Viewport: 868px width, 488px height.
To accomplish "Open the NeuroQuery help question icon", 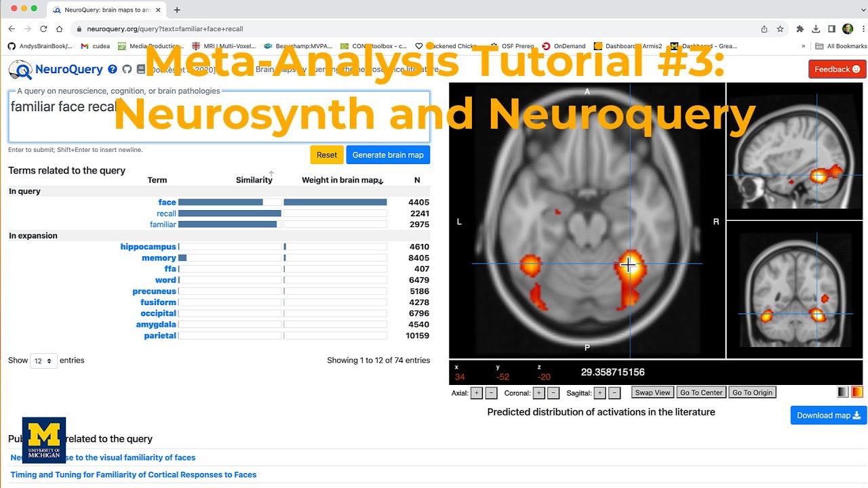I will click(x=113, y=69).
